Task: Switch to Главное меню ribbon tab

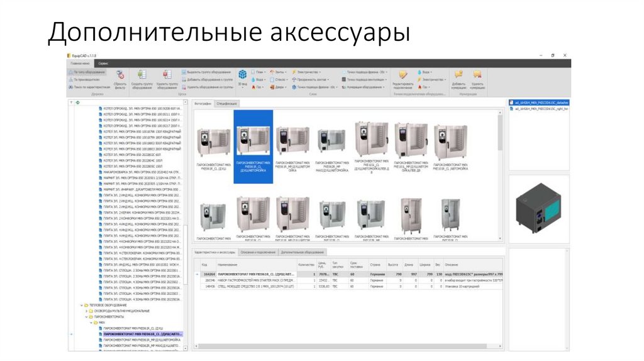Action: [x=80, y=64]
